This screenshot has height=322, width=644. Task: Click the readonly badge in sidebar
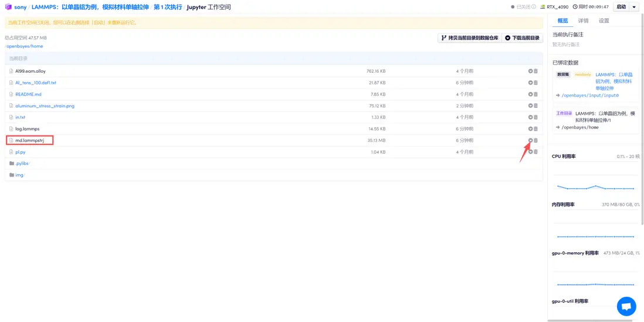[582, 74]
